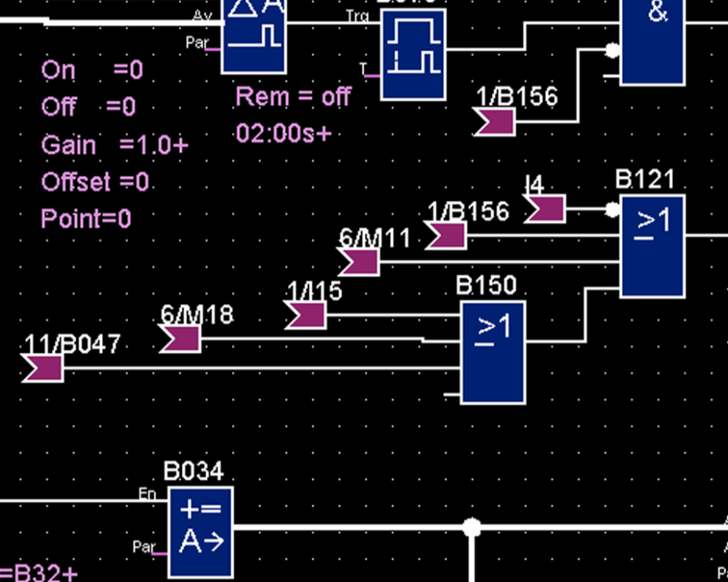Click the 1/B156 connector wired to B121
Image resolution: width=728 pixels, height=582 pixels.
click(446, 236)
